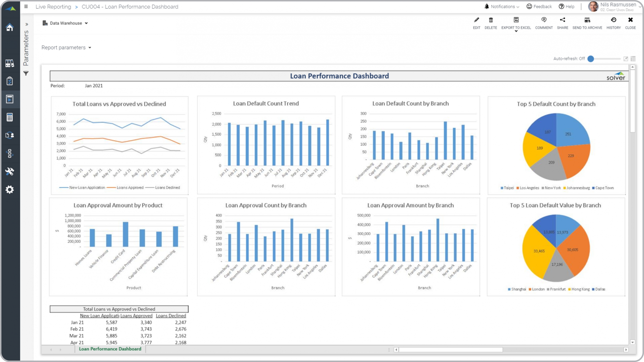
Task: Go to Home in left sidebar
Action: [x=10, y=27]
